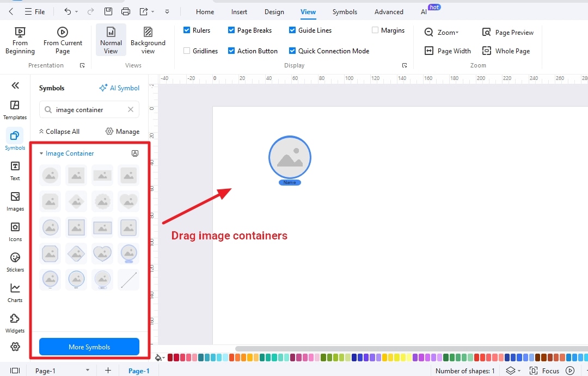Viewport: 588px width, 376px height.
Task: Pick a dark red swatch from the color bar
Action: (169, 357)
